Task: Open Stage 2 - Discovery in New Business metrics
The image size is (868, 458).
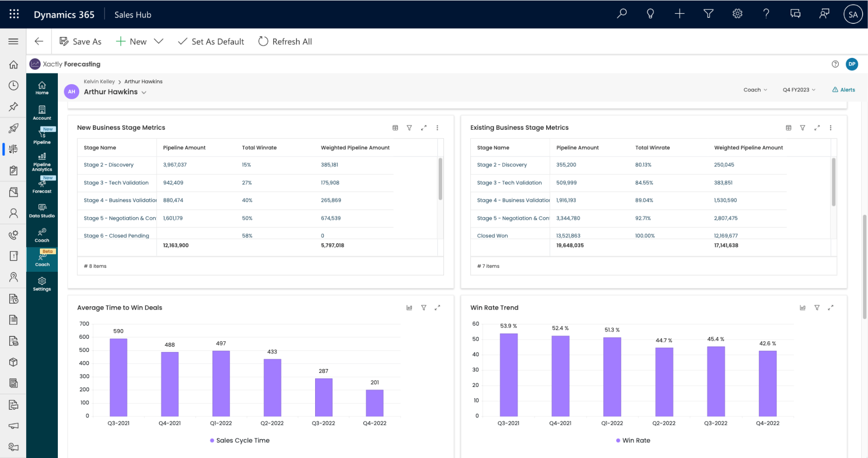Action: point(108,165)
